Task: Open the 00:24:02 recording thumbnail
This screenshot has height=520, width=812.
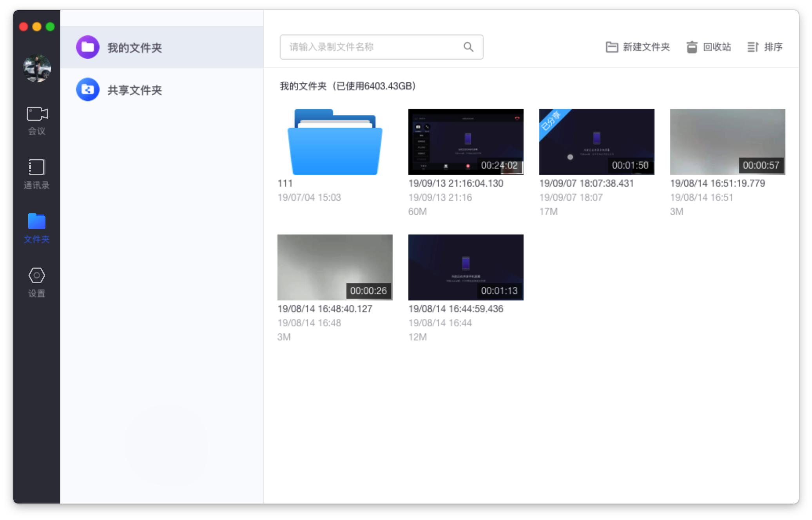Action: click(466, 142)
